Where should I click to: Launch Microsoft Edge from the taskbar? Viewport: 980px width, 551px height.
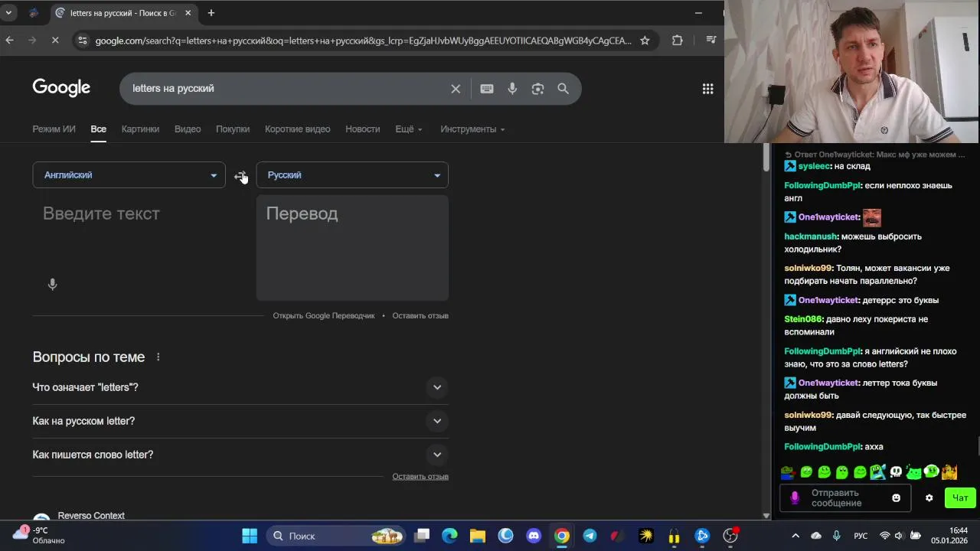point(449,536)
